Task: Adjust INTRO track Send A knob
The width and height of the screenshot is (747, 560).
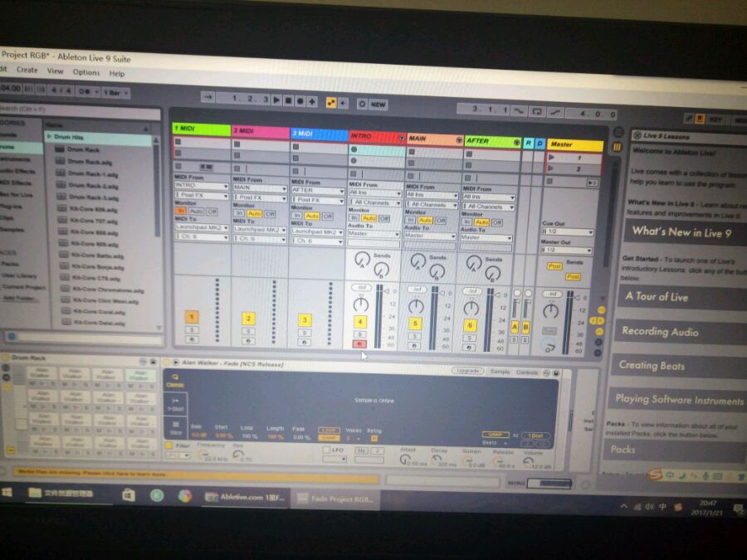Action: tap(362, 260)
